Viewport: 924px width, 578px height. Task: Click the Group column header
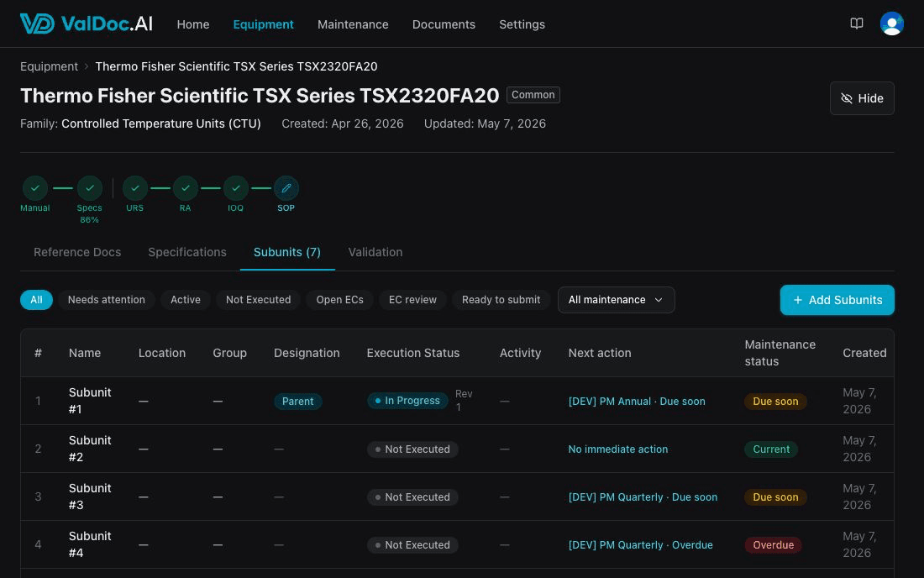point(229,353)
